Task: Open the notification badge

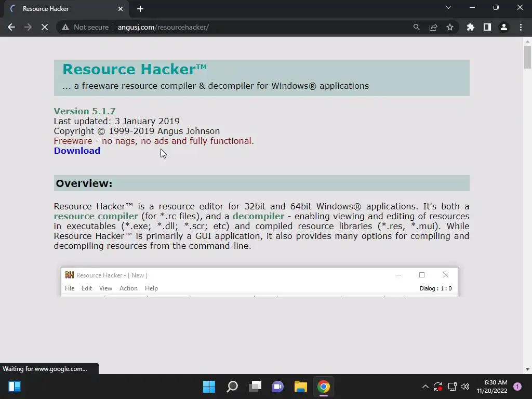Action: pyautogui.click(x=517, y=387)
